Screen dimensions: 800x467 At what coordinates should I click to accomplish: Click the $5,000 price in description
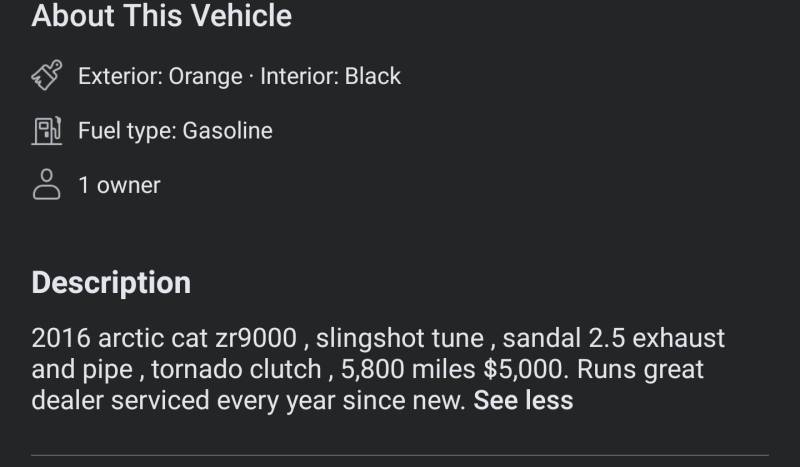point(526,369)
